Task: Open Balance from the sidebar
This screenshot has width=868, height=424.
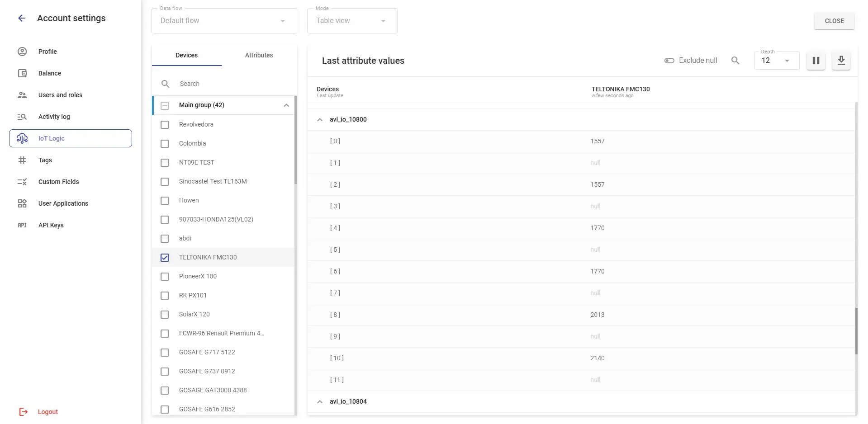Action: click(x=50, y=73)
